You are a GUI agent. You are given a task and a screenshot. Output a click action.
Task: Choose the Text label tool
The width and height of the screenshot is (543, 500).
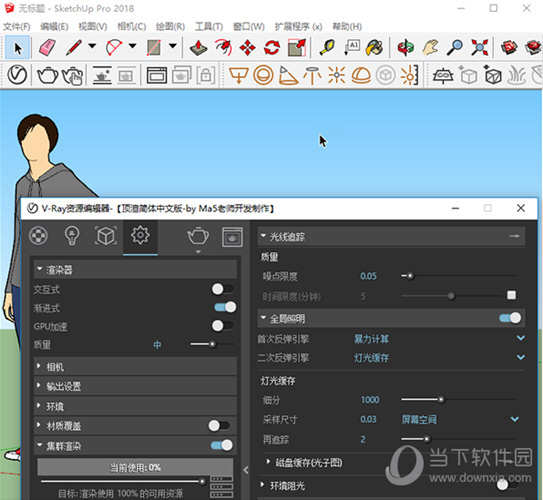[352, 47]
